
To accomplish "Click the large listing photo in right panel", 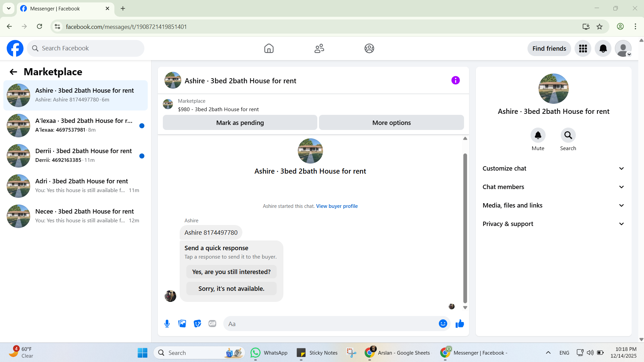I will click(x=553, y=89).
